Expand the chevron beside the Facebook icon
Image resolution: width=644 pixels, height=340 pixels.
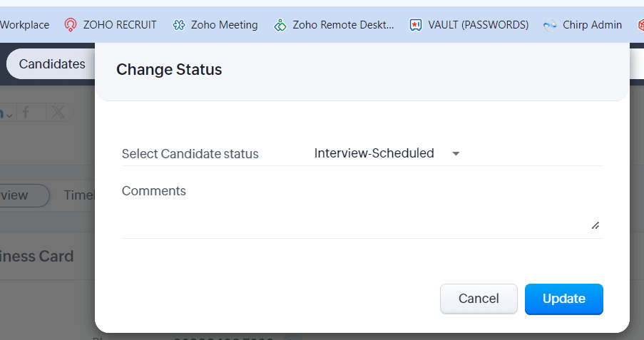[9, 113]
